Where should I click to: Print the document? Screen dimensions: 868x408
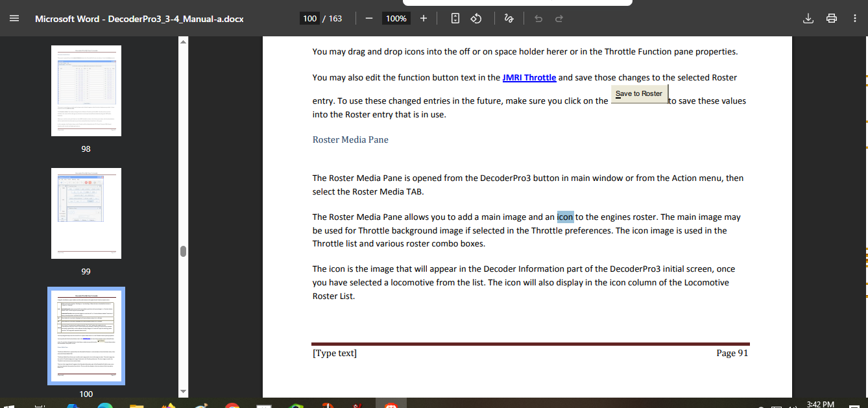(832, 19)
